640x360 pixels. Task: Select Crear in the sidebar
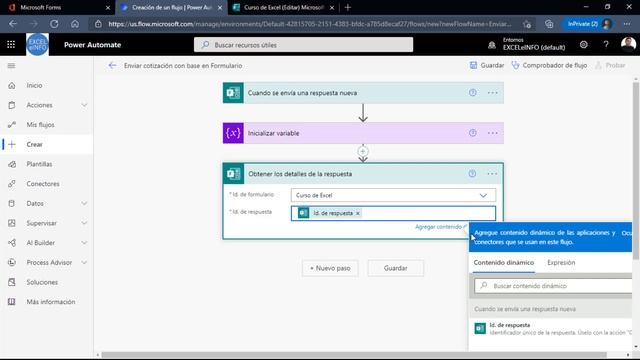point(47,144)
